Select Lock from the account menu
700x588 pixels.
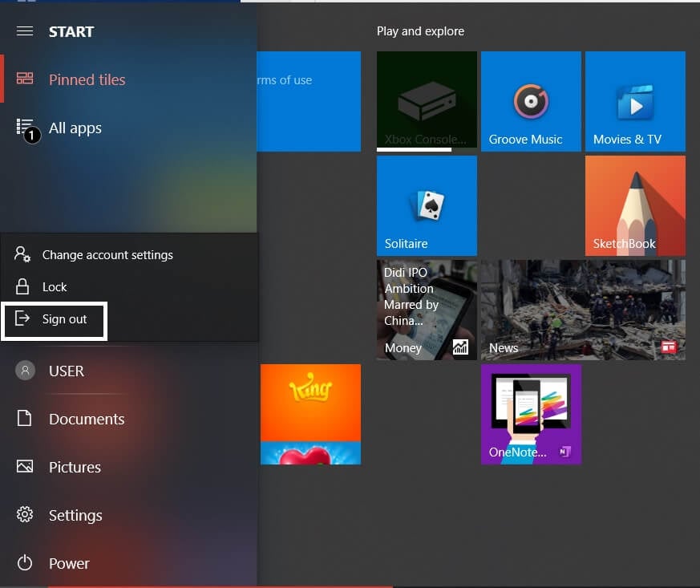129,286
